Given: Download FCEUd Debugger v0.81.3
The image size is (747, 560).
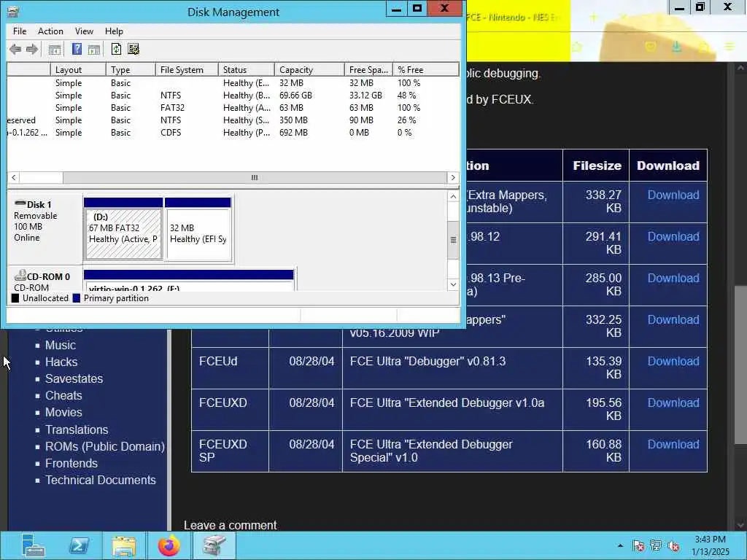Looking at the screenshot, I should click(673, 361).
